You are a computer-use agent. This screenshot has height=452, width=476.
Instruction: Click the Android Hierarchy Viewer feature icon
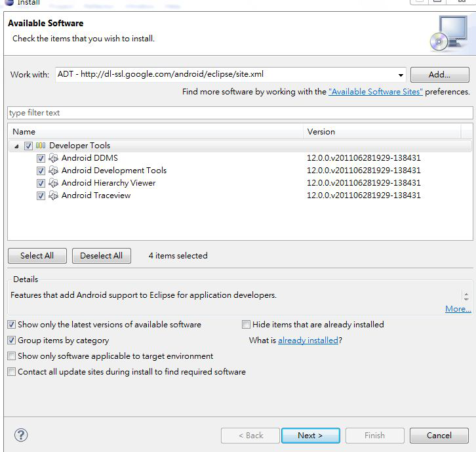point(53,183)
